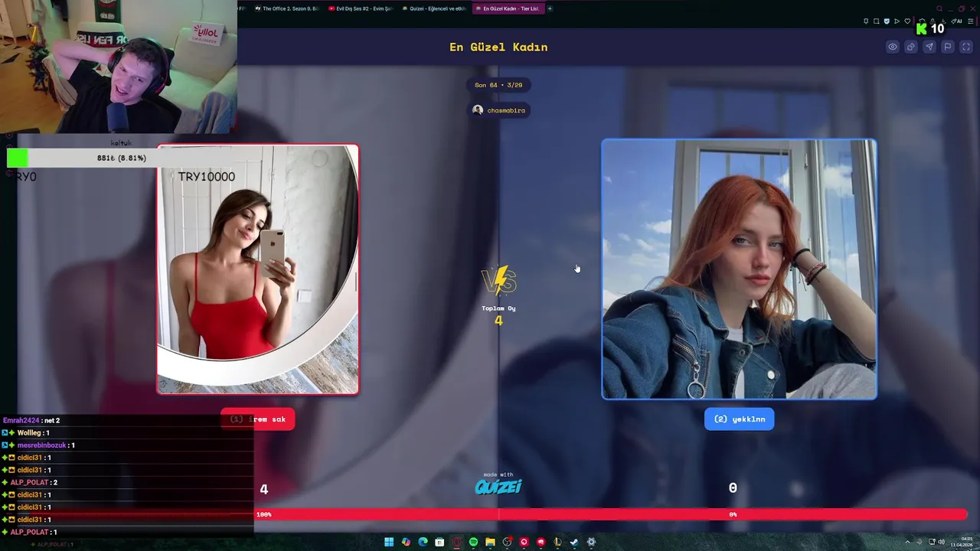Click the webcam overlay of streamer
Screen dimensions: 980x551
(119, 67)
